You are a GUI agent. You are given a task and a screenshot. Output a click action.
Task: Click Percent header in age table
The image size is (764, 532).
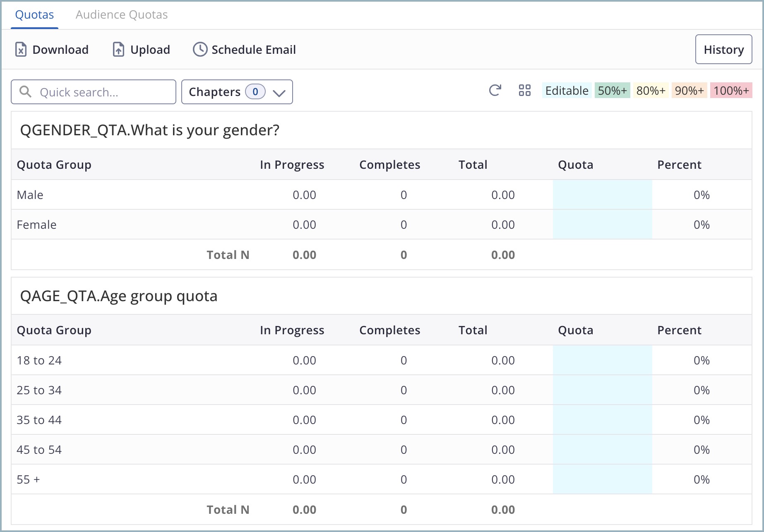point(680,330)
